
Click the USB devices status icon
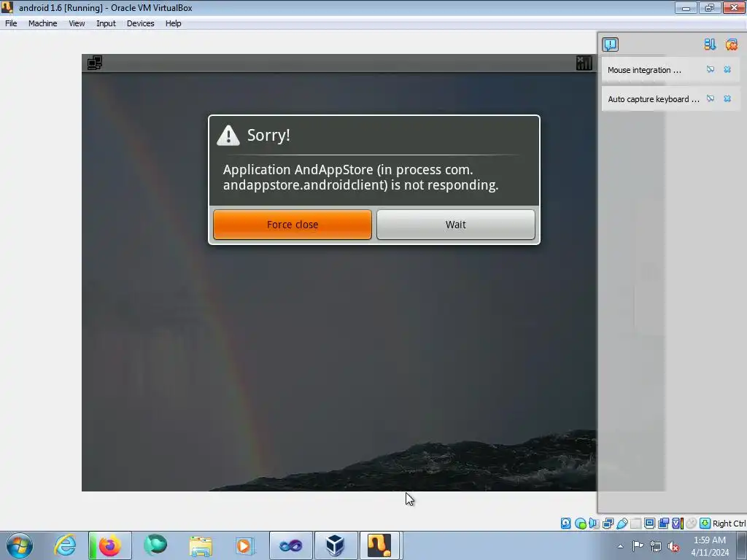click(622, 524)
